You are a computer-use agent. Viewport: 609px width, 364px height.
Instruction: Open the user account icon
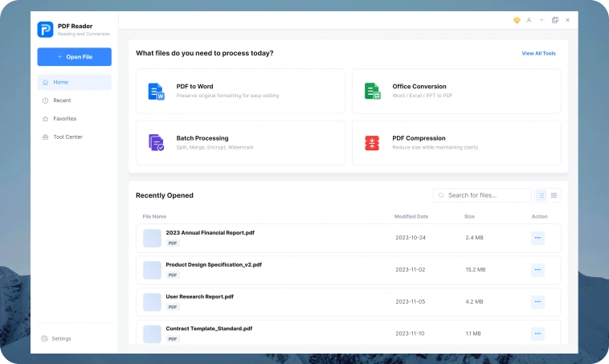pos(529,20)
